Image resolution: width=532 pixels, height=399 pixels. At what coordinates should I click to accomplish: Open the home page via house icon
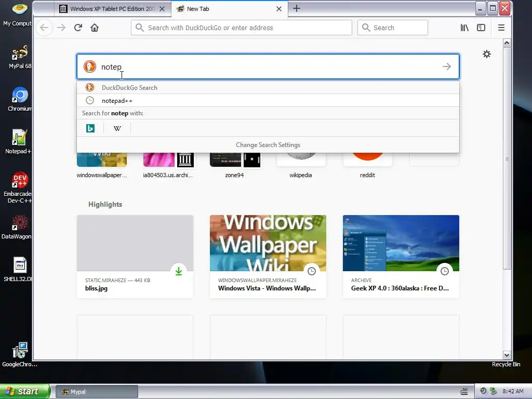[95, 28]
